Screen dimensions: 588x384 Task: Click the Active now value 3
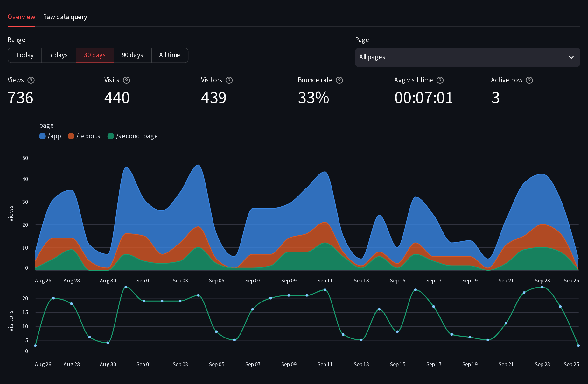[x=495, y=98]
